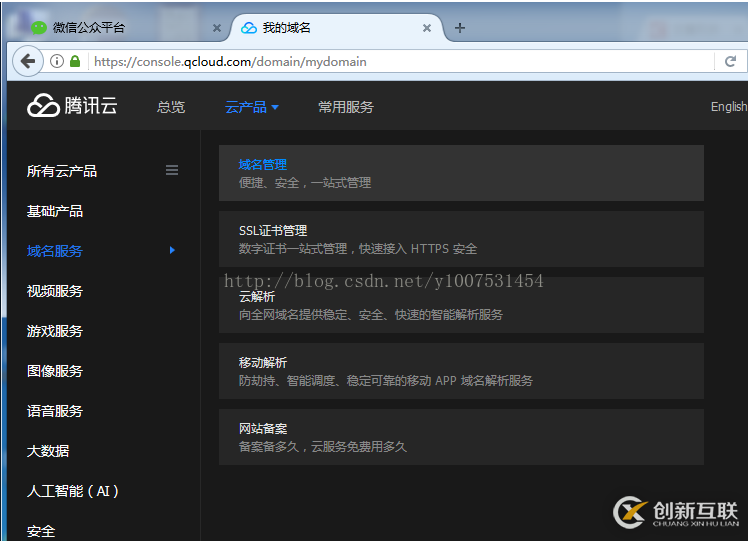Image resolution: width=748 pixels, height=541 pixels.
Task: Close the 我的域名 tab
Action: coord(427,28)
